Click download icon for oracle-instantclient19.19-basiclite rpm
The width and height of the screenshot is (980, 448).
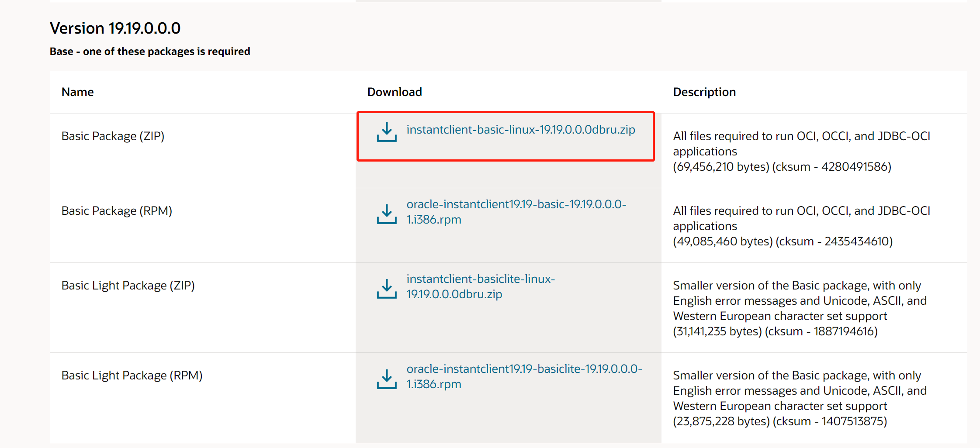tap(387, 379)
